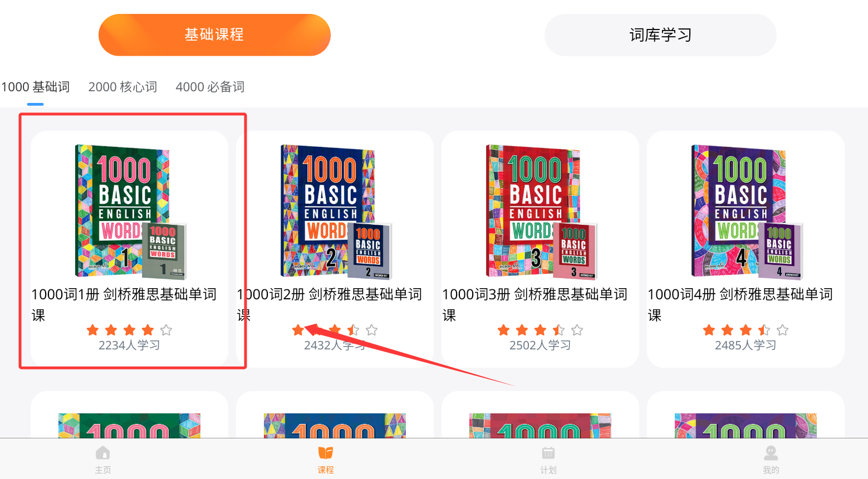The width and height of the screenshot is (868, 479).
Task: Switch to 词库学习 section
Action: pyautogui.click(x=660, y=35)
